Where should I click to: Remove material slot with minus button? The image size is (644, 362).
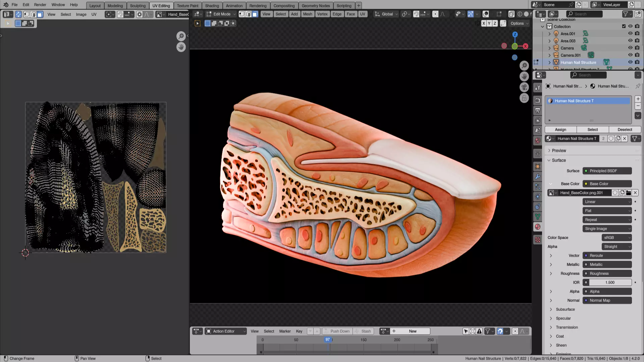pos(638,106)
